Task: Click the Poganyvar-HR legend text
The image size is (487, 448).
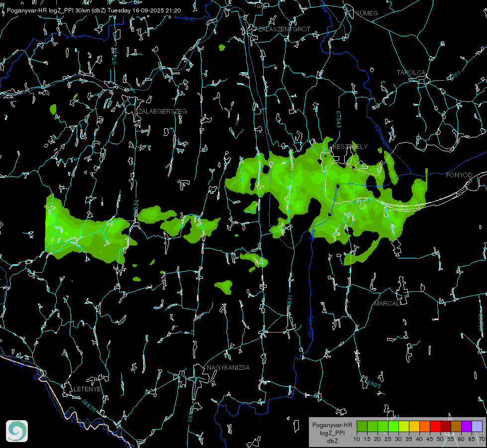Action: (332, 425)
